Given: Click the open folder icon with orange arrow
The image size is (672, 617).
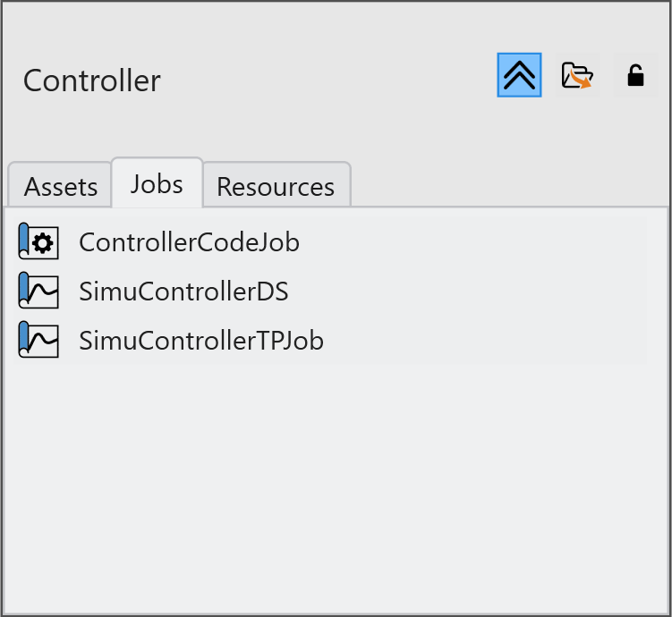Looking at the screenshot, I should pyautogui.click(x=577, y=76).
